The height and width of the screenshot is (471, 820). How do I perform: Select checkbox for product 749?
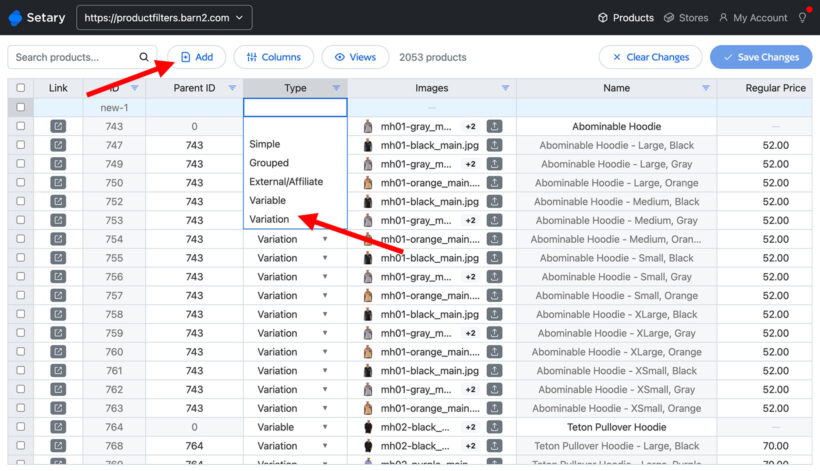coord(20,164)
